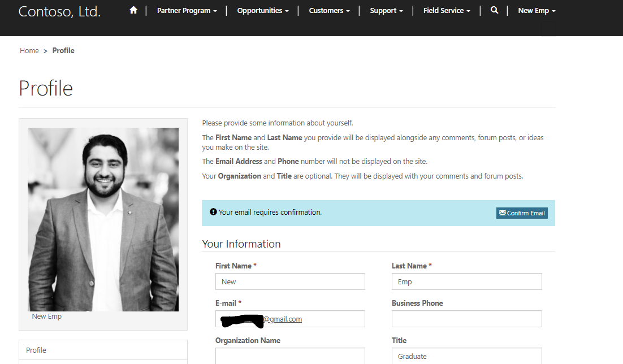623x364 pixels.
Task: Click the gmail.com email link
Action: 283,319
